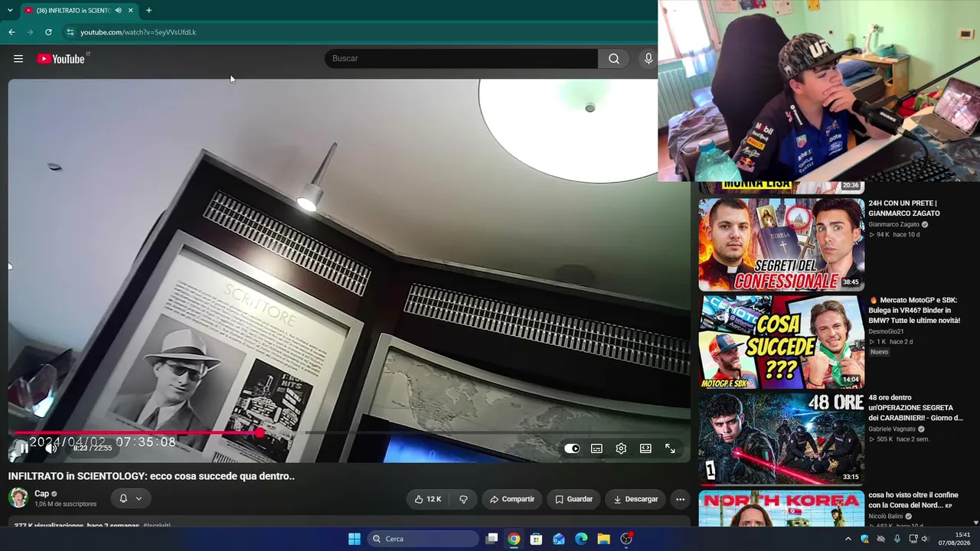This screenshot has width=980, height=551.
Task: Click the video progress scrubber dot
Action: (x=260, y=432)
